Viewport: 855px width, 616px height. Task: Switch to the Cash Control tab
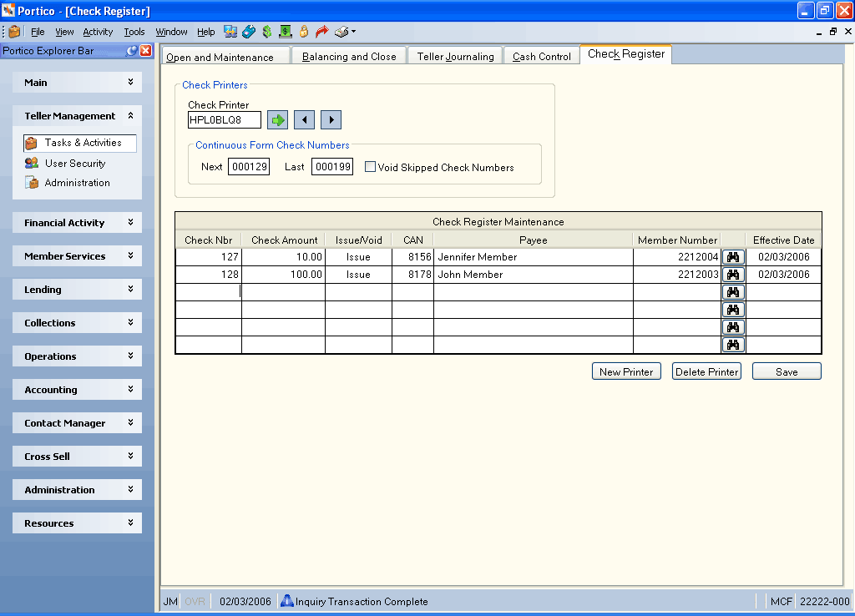pyautogui.click(x=541, y=56)
